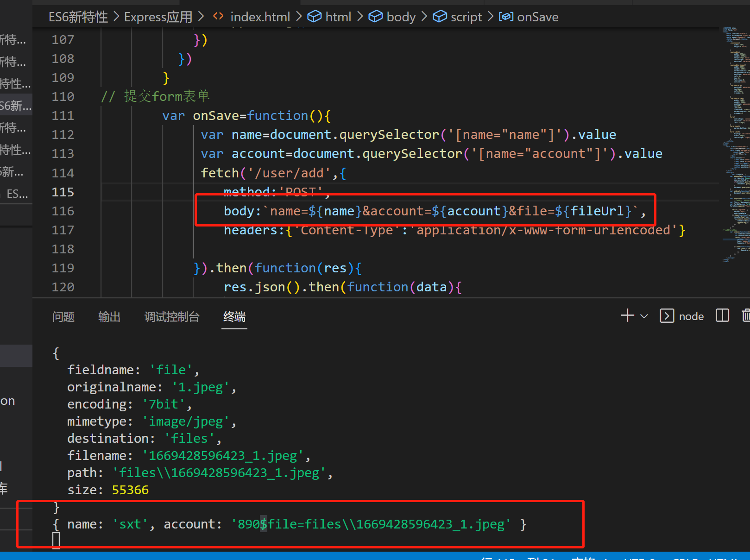Viewport: 750px width, 560px height.
Task: Switch to the 问题 tab
Action: tap(63, 317)
